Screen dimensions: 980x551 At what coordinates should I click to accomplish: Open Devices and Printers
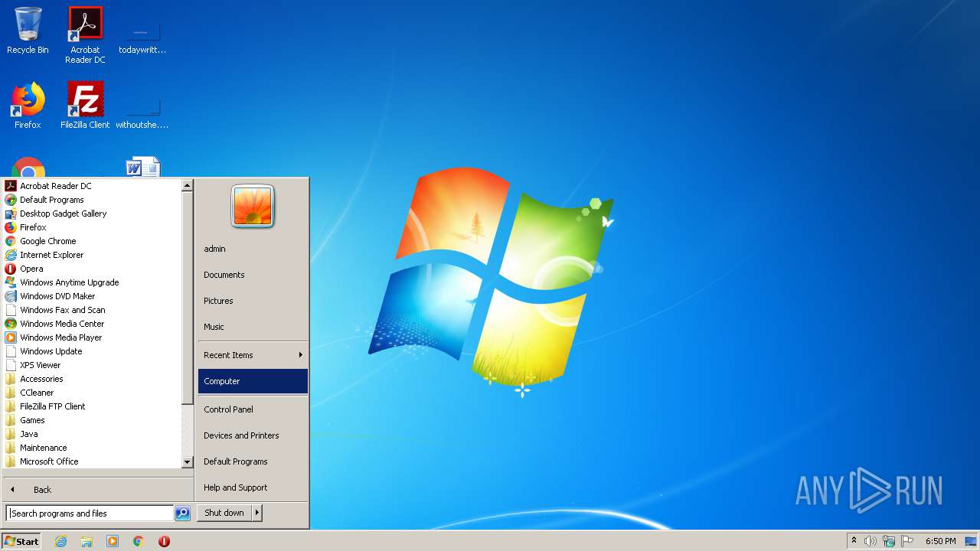click(253, 435)
